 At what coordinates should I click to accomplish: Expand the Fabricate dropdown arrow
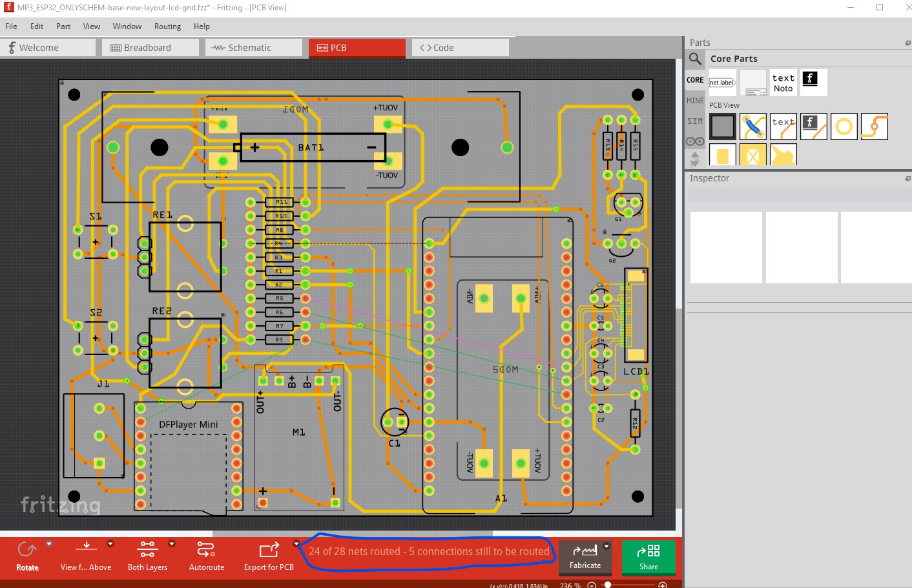606,547
